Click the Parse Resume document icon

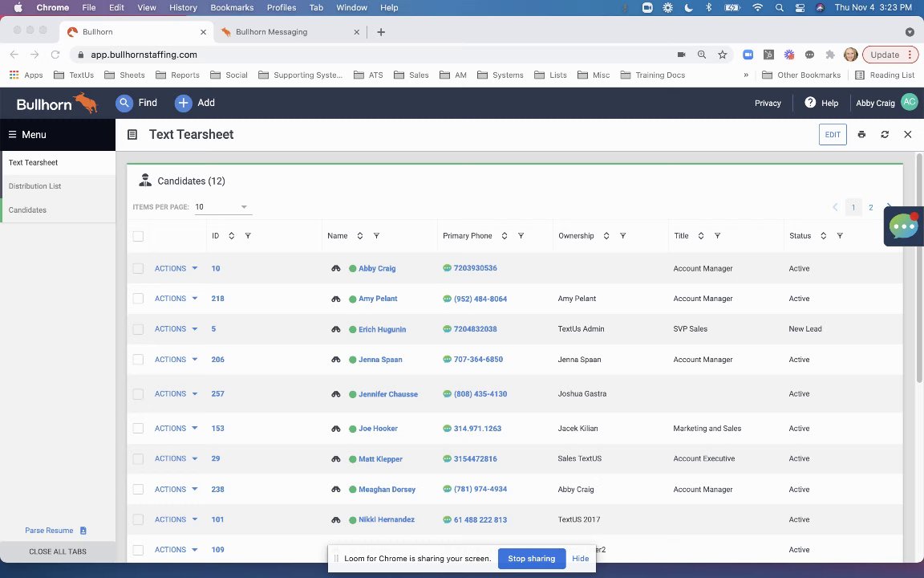83,531
